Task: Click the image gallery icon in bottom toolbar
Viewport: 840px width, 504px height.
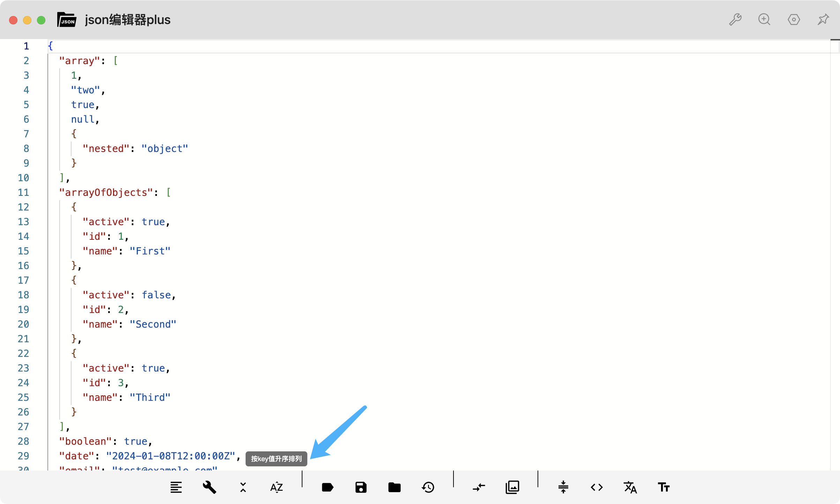Action: click(x=512, y=487)
